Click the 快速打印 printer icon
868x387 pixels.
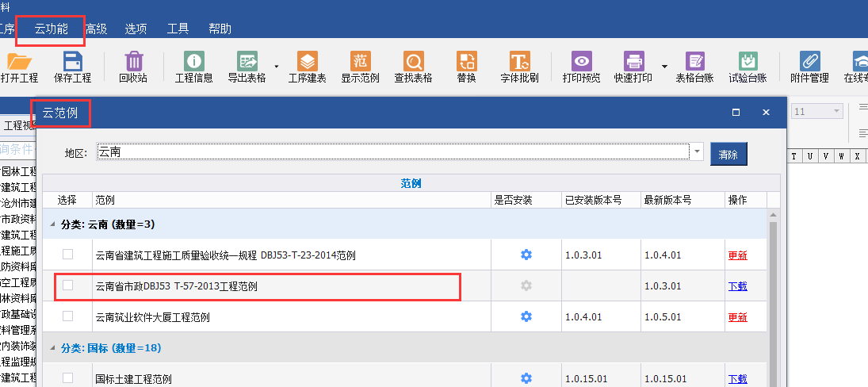(634, 61)
